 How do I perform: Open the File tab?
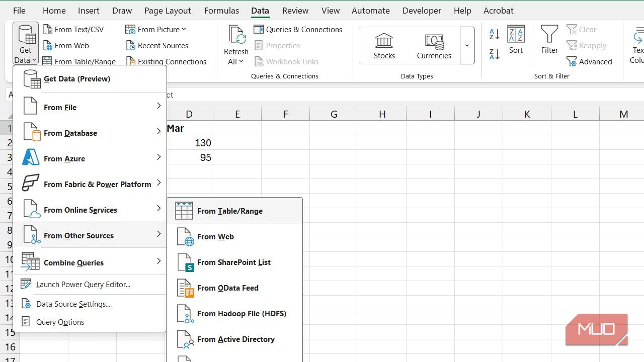pyautogui.click(x=19, y=11)
